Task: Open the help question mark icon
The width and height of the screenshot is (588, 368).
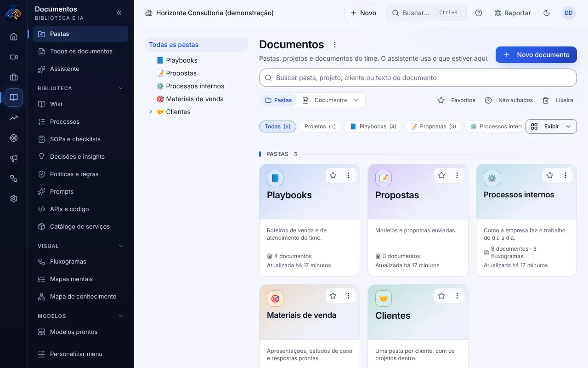Action: pos(479,13)
